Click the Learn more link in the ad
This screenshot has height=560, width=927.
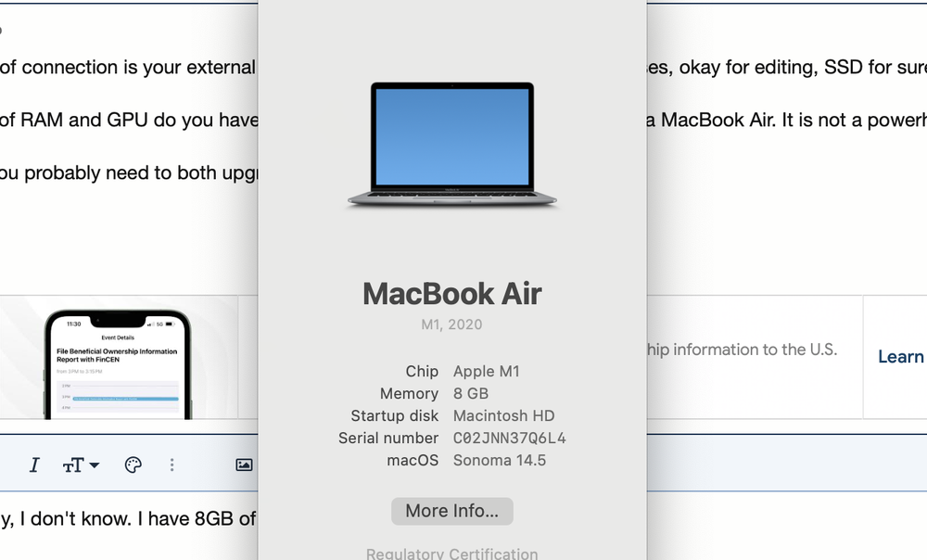click(902, 357)
